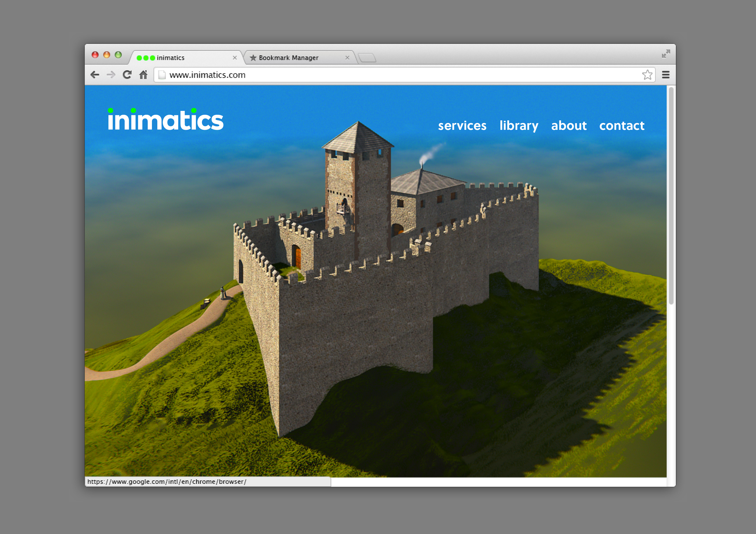Screen dimensions: 756x534
Task: Go to the browser home page
Action: click(x=143, y=75)
